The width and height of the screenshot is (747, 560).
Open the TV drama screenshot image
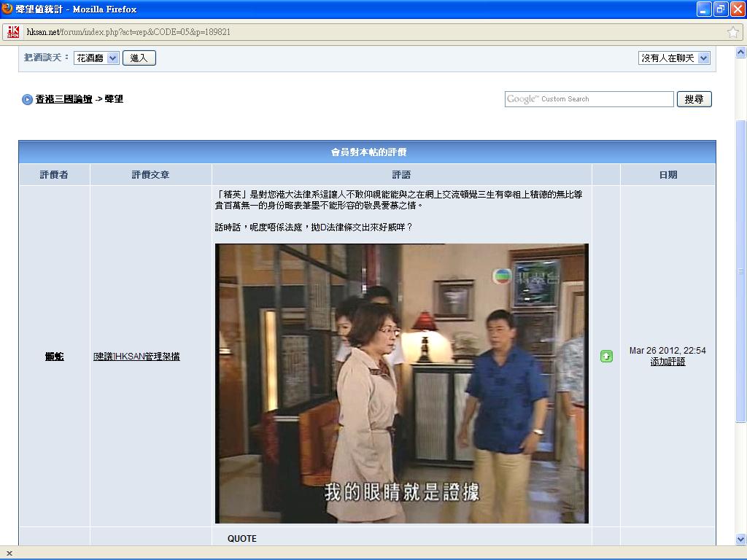402,384
